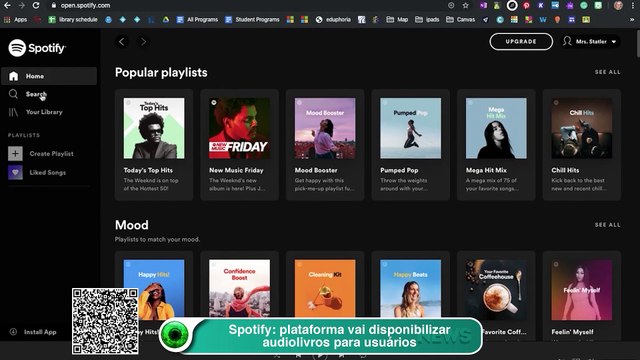Open Cleaning Kit playlist cover
The image size is (640, 360).
click(x=325, y=290)
